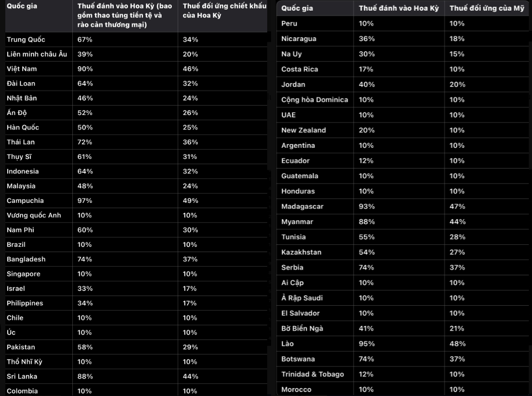Select the Cộng hòa Dominica cell
The image size is (532, 396).
coord(314,100)
